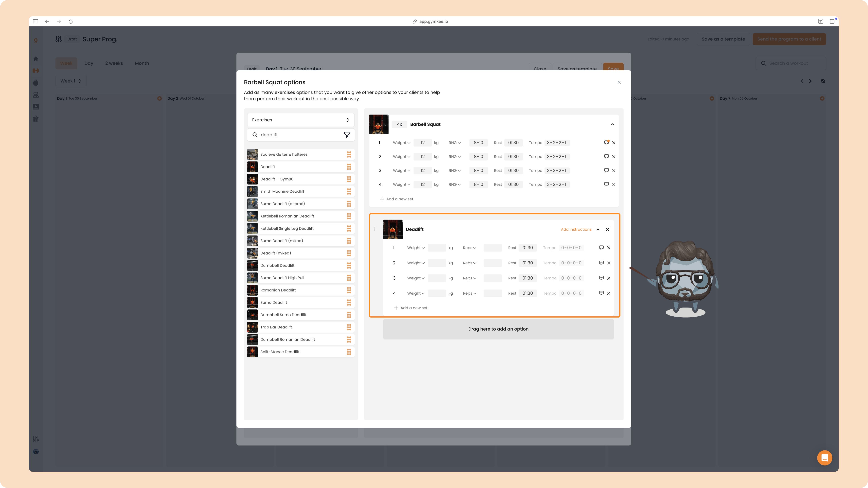Select Sumo Deadlift High Pull in the list

point(301,278)
